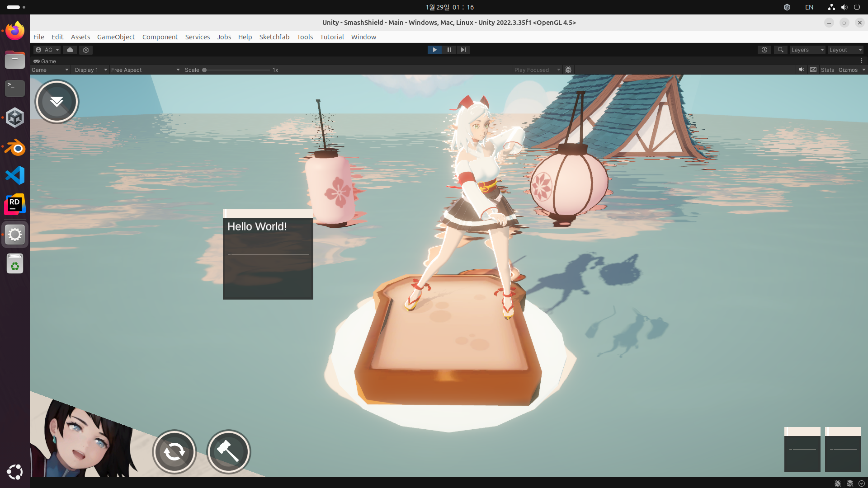
Task: Open the clock showing 01:16
Action: point(449,7)
